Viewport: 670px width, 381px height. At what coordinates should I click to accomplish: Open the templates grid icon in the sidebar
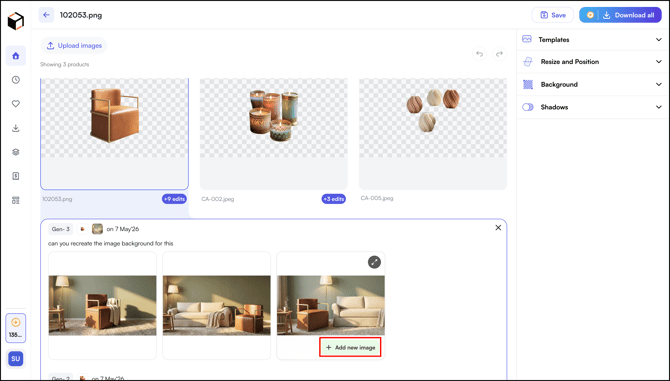pos(16,200)
